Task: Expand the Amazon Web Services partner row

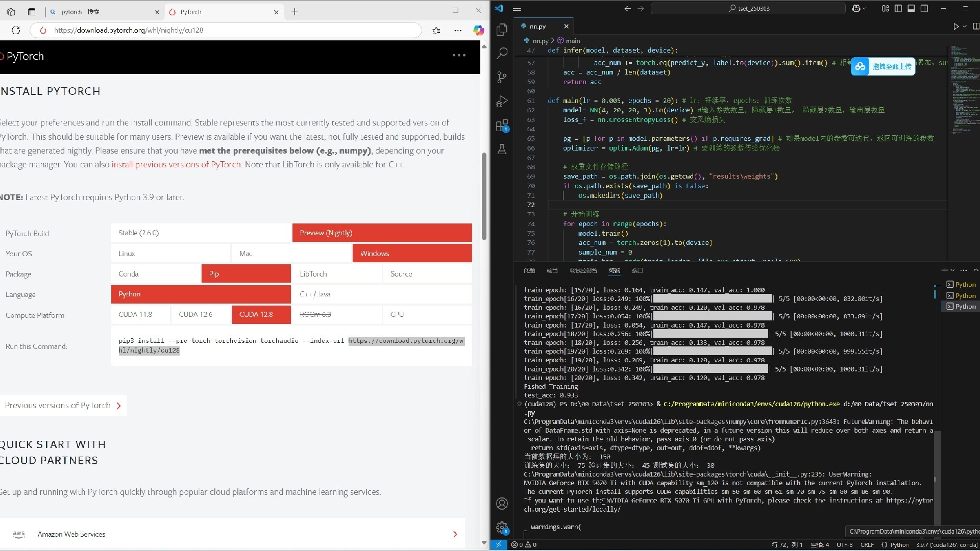Action: pyautogui.click(x=455, y=534)
